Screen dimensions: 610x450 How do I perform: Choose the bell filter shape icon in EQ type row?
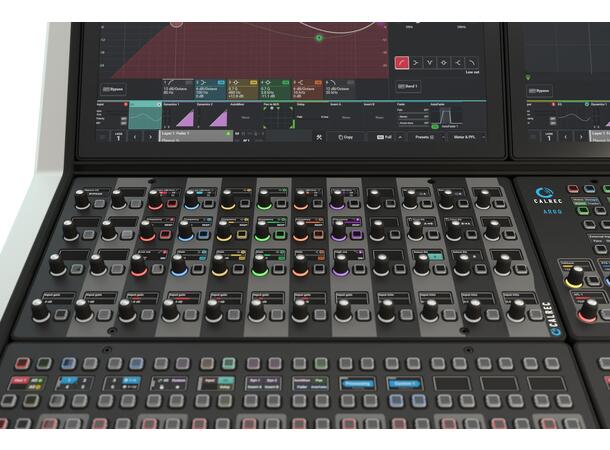443,63
